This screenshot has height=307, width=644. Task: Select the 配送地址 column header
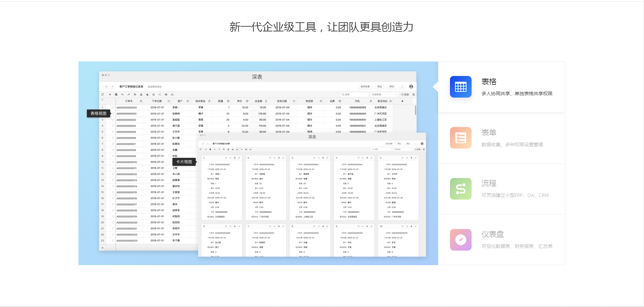point(383,101)
